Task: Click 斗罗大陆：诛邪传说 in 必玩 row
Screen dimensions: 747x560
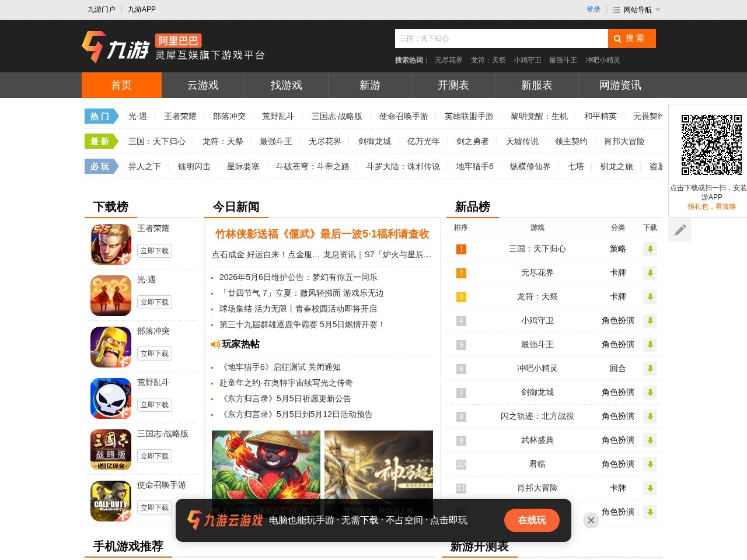Action: 403,166
